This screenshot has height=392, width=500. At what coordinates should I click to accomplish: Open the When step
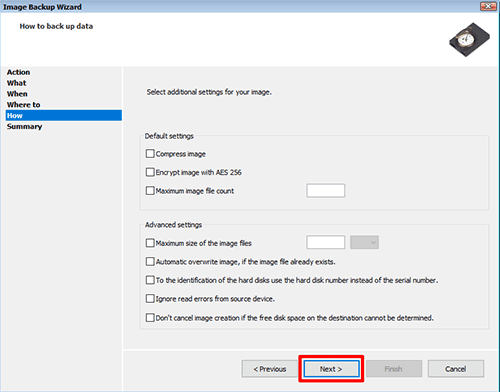[x=17, y=94]
